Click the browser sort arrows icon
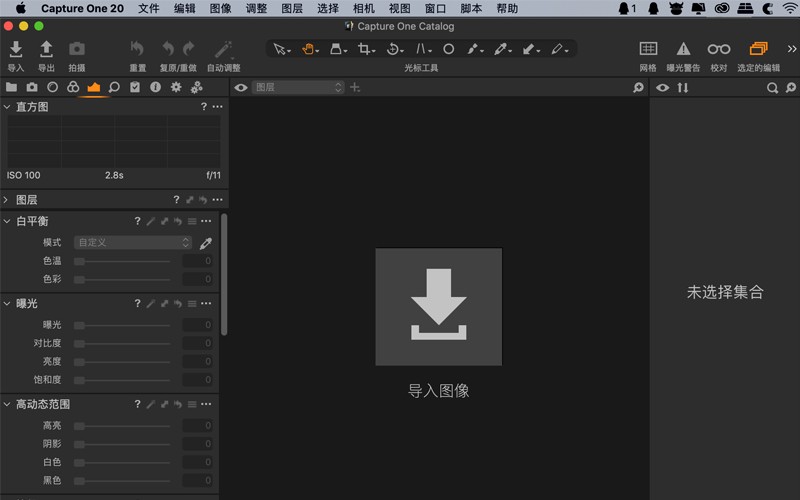This screenshot has width=800, height=500. click(683, 88)
